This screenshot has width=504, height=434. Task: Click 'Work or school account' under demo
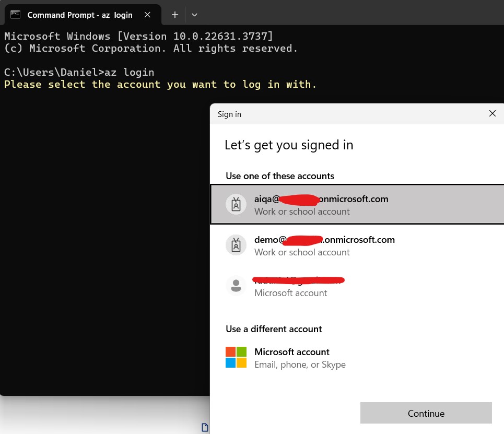tap(302, 252)
